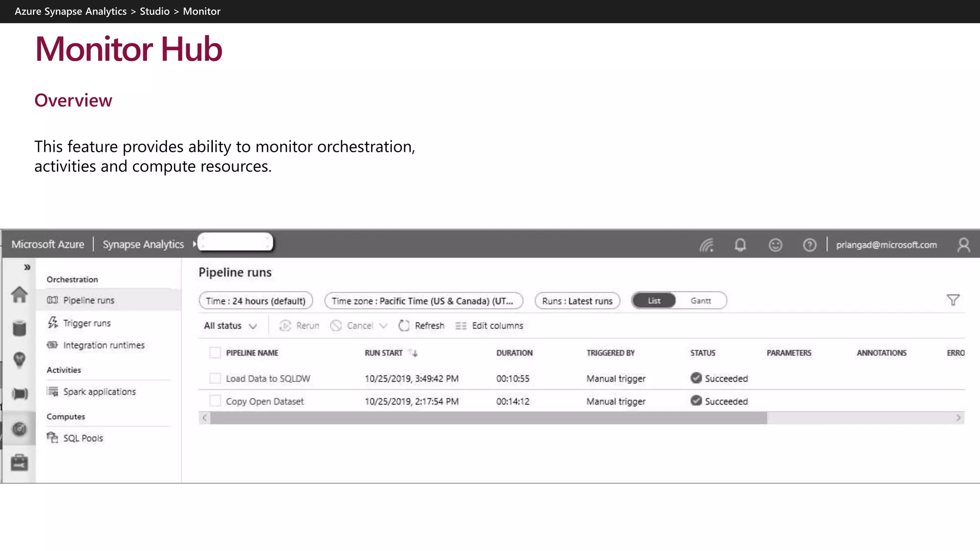Click Manual trigger for Load Data row
Screen dimensions: 980x551
(x=616, y=379)
